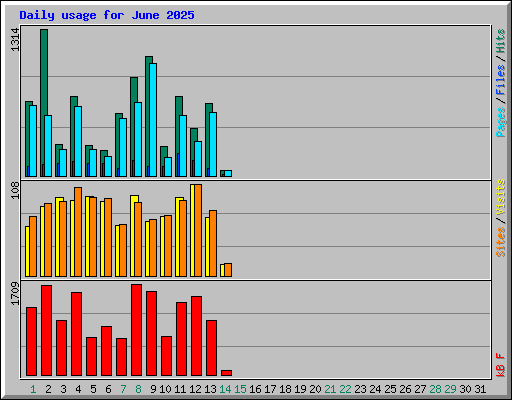Click the 'Visits' legend label
This screenshot has height=400, width=512.
pos(501,197)
